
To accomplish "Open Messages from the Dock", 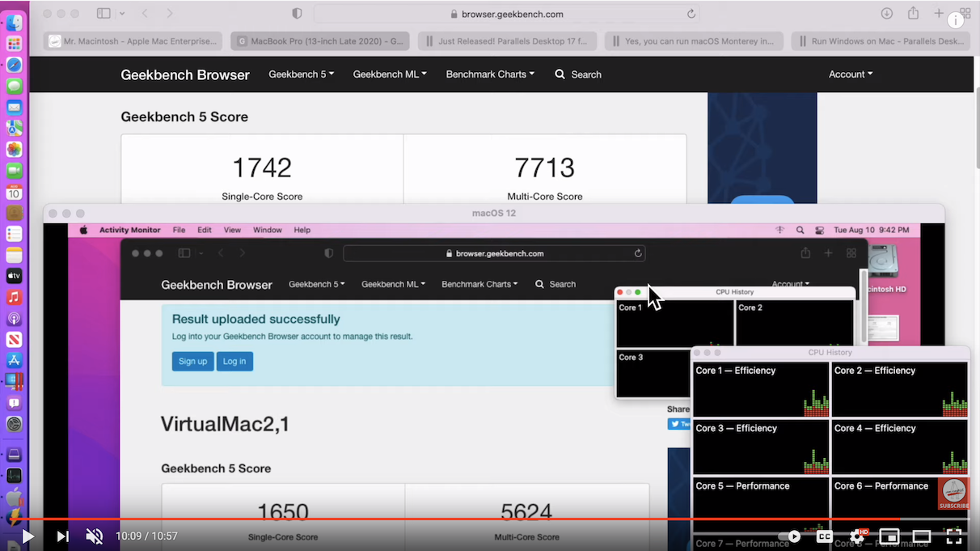I will tap(14, 86).
